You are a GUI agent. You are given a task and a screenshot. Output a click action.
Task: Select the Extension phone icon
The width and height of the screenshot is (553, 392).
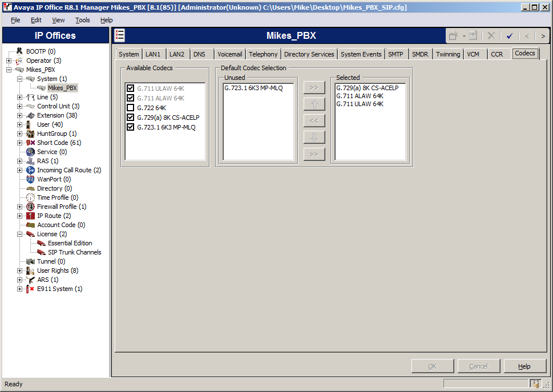coord(31,115)
